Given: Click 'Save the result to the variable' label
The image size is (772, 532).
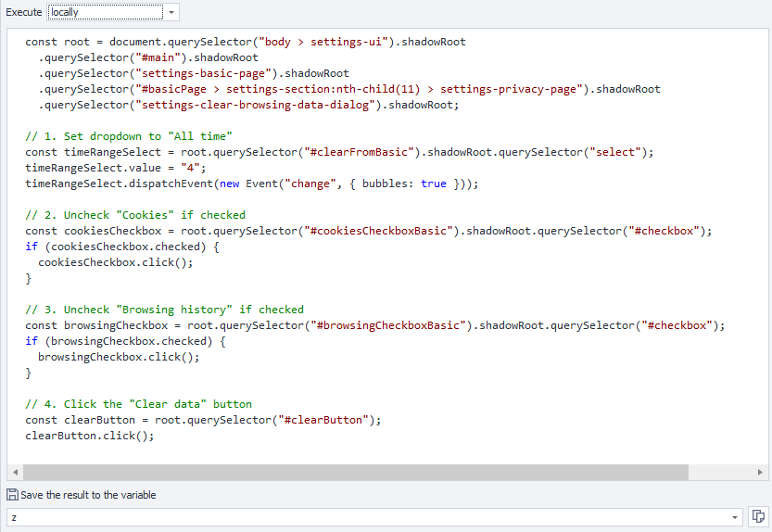Looking at the screenshot, I should [x=88, y=495].
